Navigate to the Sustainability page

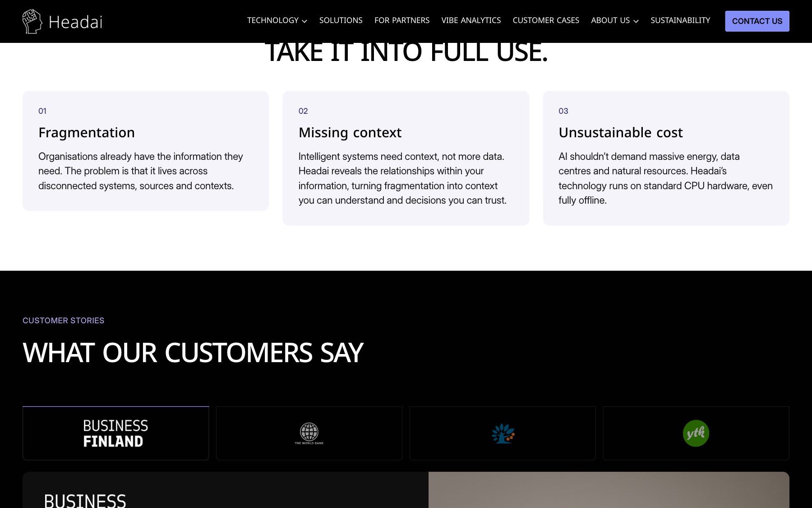click(x=680, y=20)
